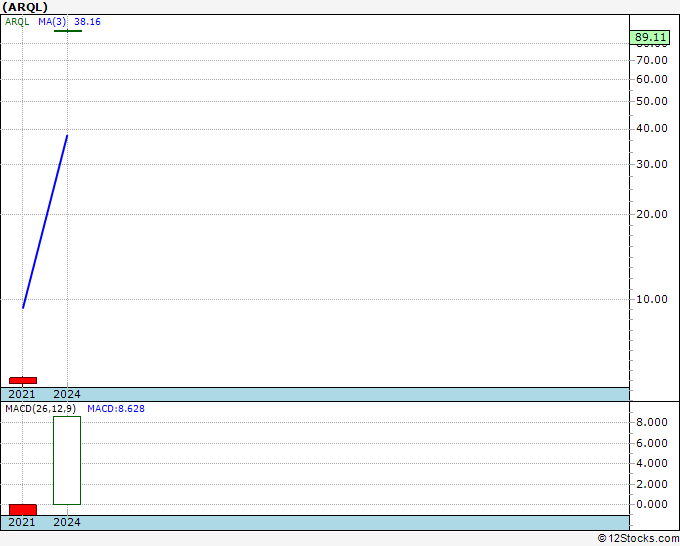Viewport: 680px width, 546px height.
Task: Click the 2.000 MACD axis label
Action: (x=651, y=484)
